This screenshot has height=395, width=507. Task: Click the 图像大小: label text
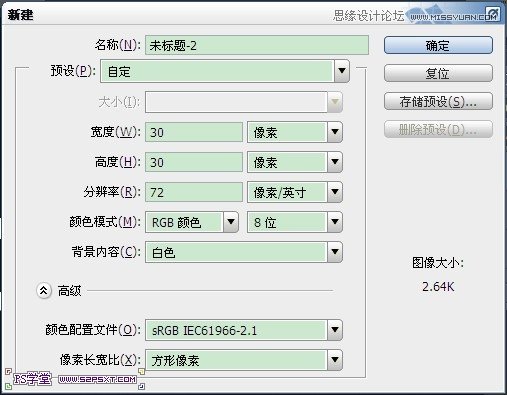438,263
